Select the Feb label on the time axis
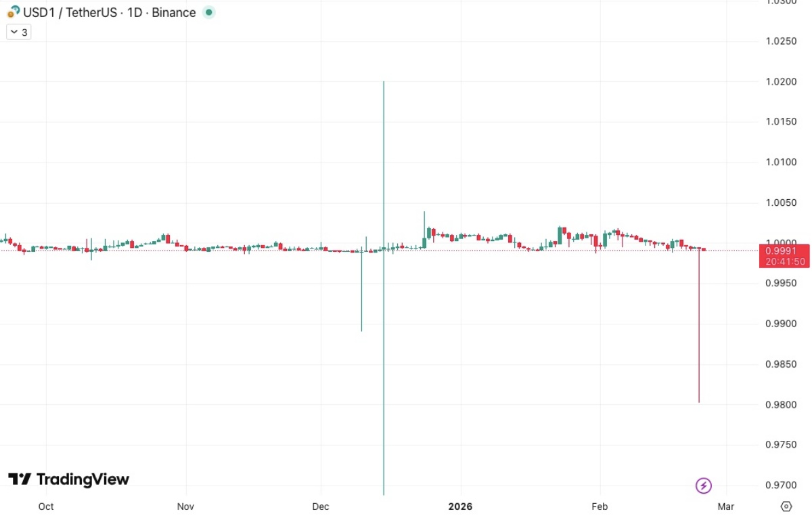Viewport: 812px width, 516px height. coord(600,506)
